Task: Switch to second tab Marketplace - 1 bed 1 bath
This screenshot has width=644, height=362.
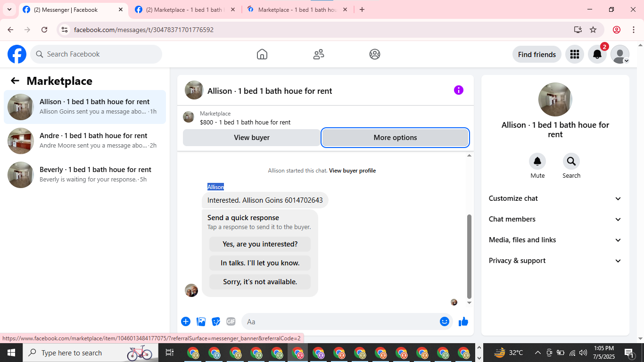Action: tap(185, 10)
